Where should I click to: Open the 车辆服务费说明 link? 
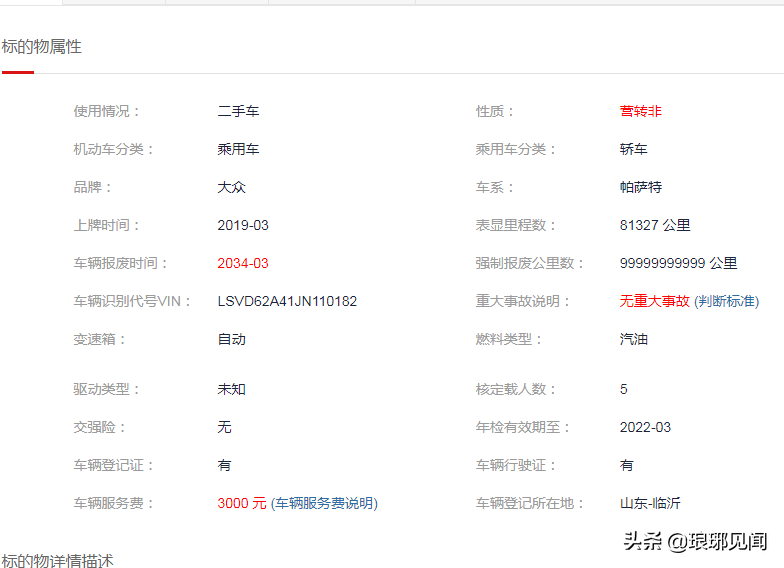(324, 503)
